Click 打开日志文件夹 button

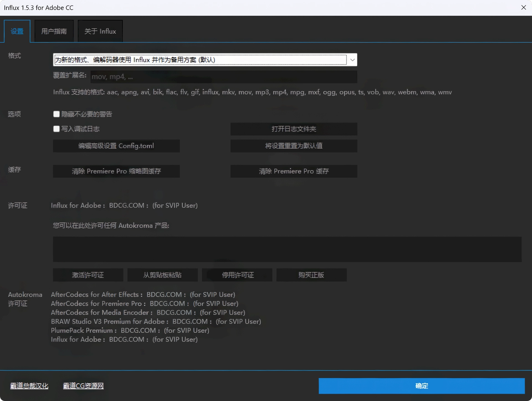tap(294, 129)
